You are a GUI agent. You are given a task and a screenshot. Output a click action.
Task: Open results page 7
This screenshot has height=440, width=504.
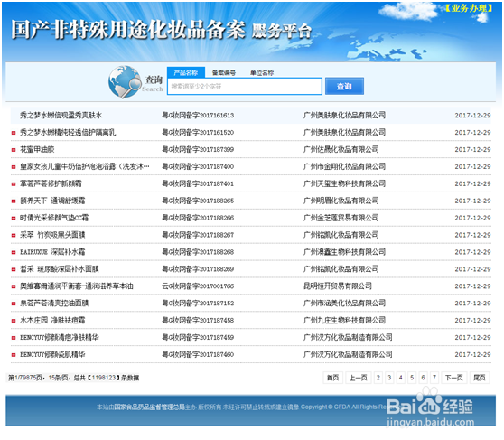point(434,378)
